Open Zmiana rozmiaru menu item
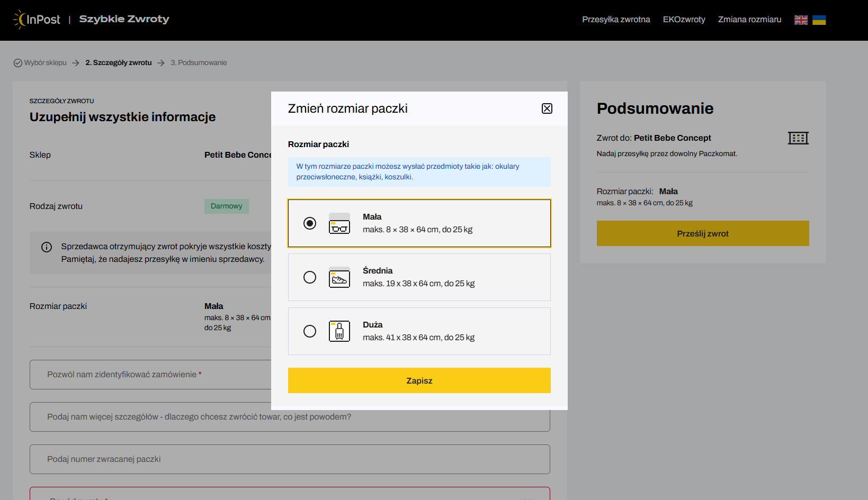 749,20
